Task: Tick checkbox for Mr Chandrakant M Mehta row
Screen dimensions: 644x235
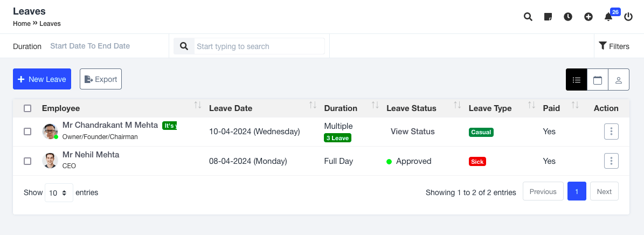Action: click(27, 131)
